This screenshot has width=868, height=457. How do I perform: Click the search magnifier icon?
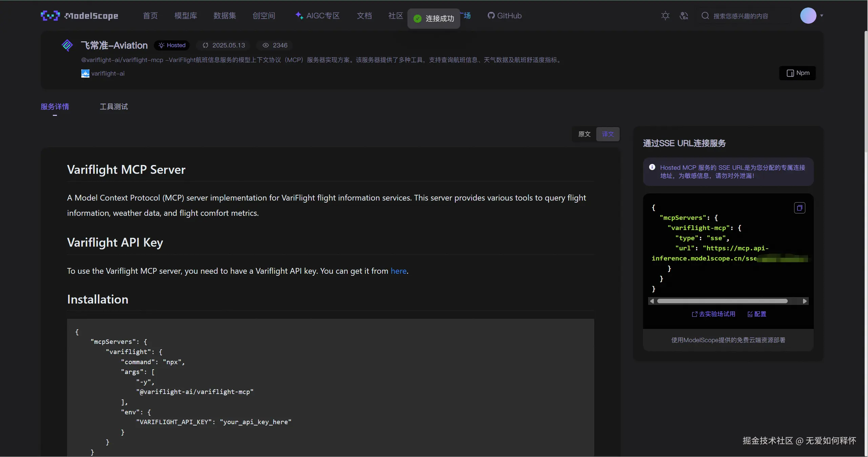(705, 16)
